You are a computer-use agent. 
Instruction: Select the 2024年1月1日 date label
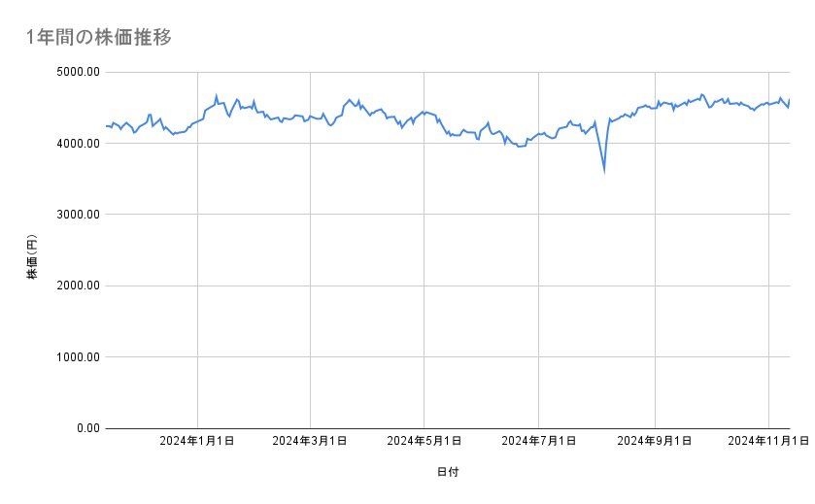198,442
